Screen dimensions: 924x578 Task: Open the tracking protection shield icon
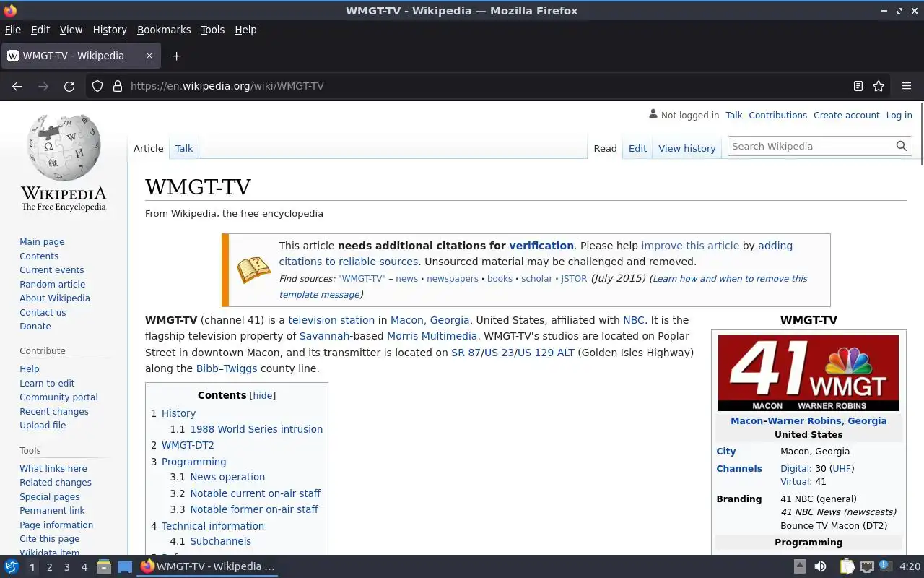tap(97, 86)
